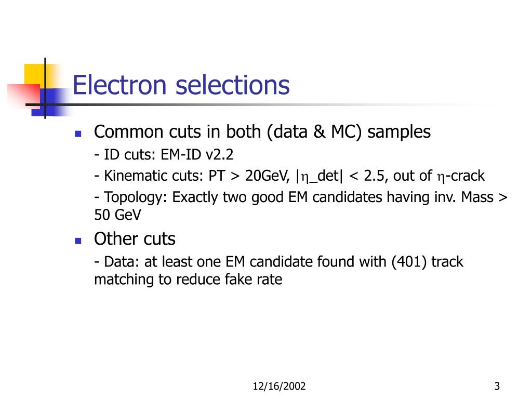Click the blue bullet before "Common cuts"
Image resolution: width=532 pixels, height=399 pixels.
tap(78, 134)
